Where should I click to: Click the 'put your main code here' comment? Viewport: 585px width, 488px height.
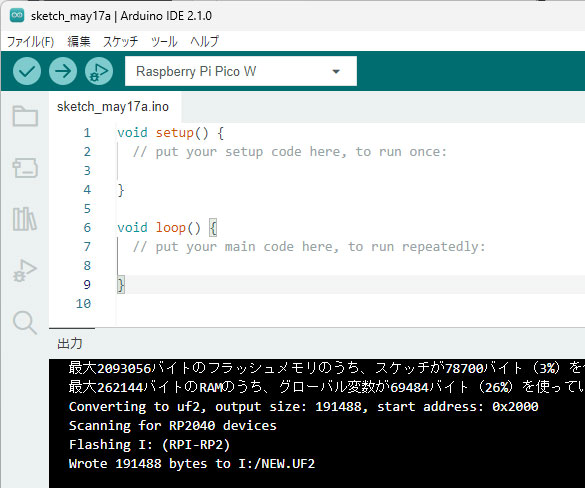(x=309, y=247)
